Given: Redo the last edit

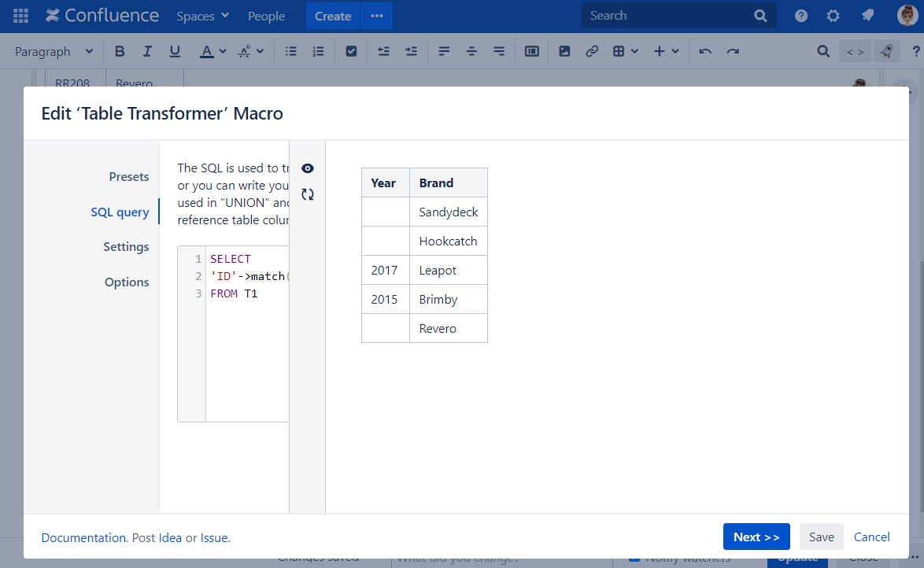Looking at the screenshot, I should click(733, 51).
